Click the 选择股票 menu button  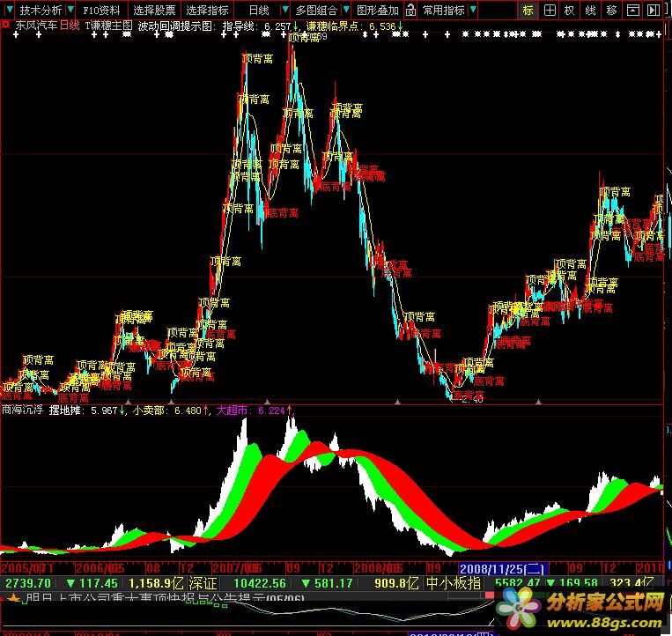click(x=154, y=11)
